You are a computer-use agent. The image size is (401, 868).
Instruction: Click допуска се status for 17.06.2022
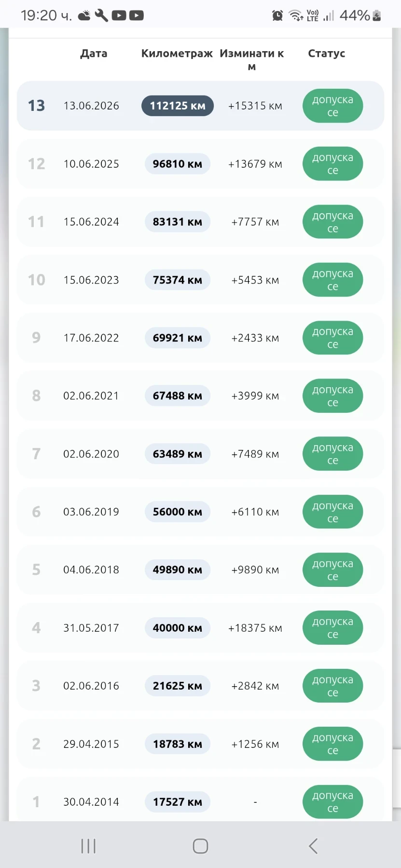pos(332,338)
